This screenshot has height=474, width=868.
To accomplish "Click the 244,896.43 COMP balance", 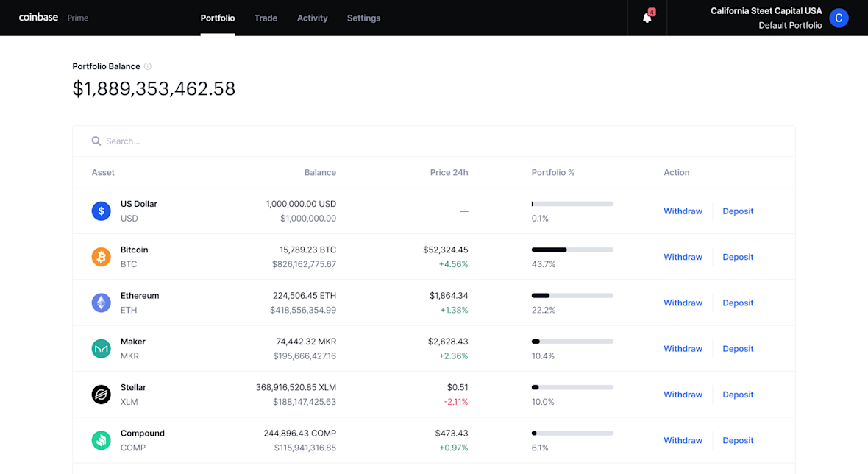I will (x=300, y=433).
